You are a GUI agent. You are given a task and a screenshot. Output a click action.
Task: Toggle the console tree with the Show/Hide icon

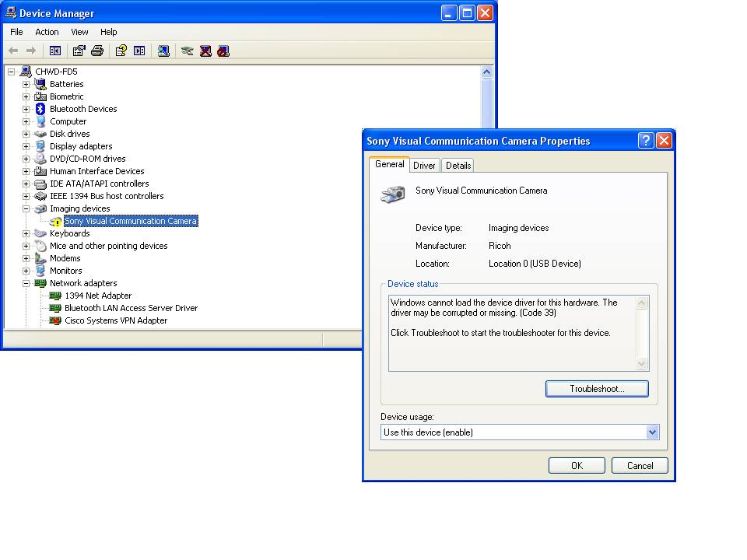pos(54,51)
